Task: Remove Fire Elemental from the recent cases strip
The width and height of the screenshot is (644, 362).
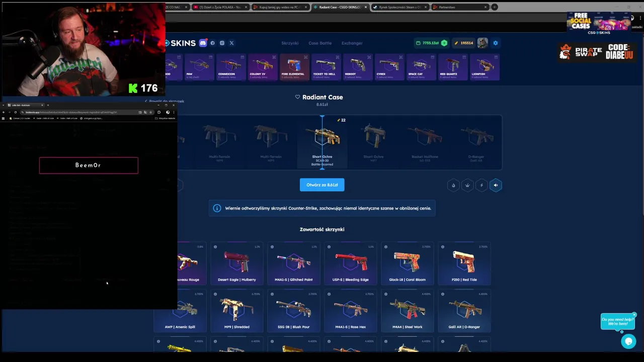Action: point(305,57)
